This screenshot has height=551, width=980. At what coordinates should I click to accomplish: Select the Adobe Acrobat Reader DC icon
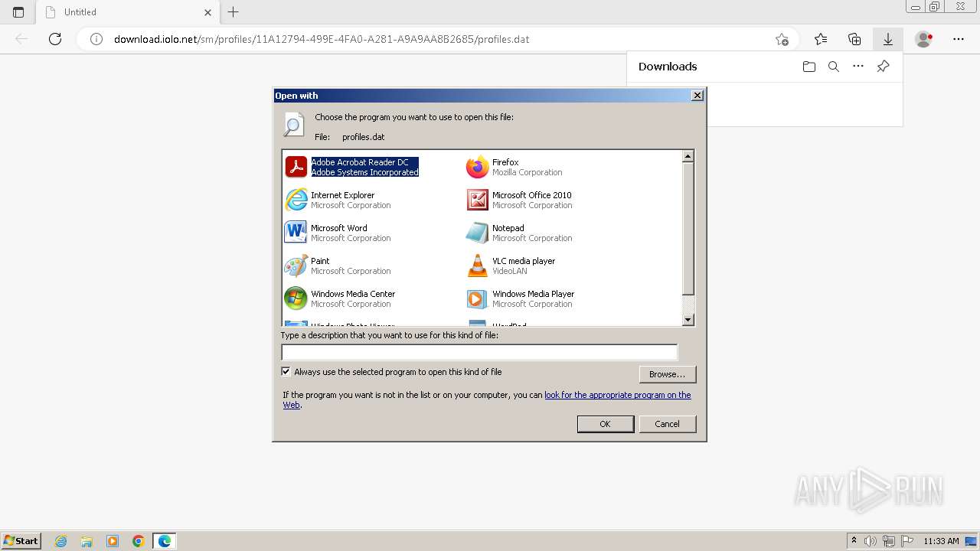pyautogui.click(x=296, y=167)
